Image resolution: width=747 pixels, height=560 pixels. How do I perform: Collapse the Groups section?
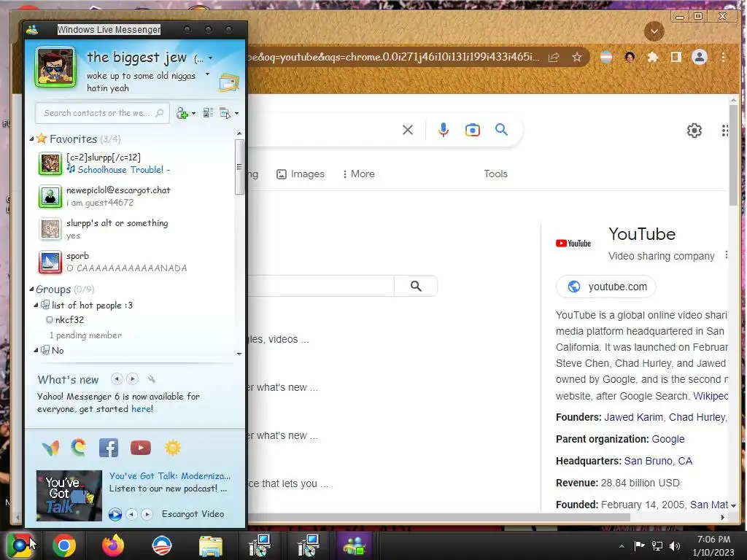[x=31, y=289]
